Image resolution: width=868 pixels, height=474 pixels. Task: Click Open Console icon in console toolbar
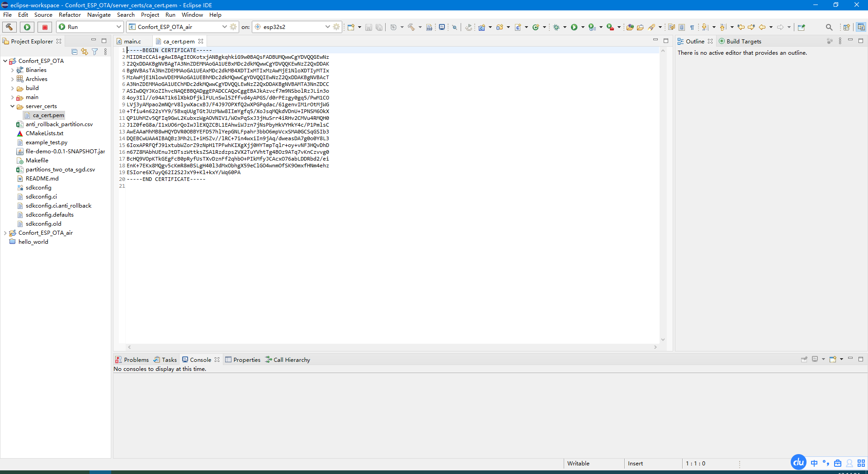click(x=833, y=359)
